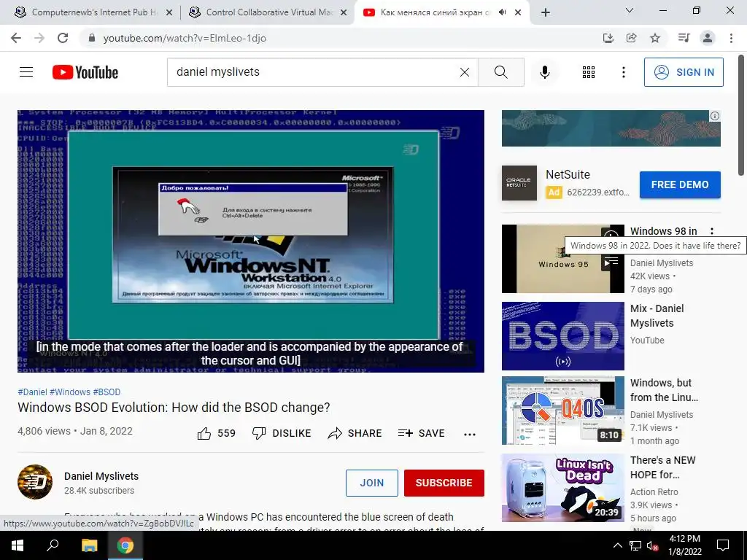
Task: Open Chrome tab search dropdown chevron
Action: click(x=630, y=10)
